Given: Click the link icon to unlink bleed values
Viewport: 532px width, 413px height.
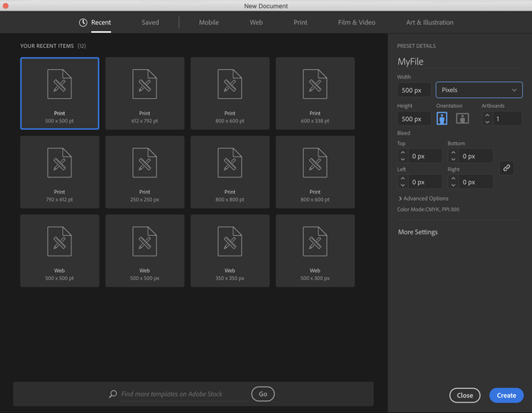Looking at the screenshot, I should pos(507,168).
